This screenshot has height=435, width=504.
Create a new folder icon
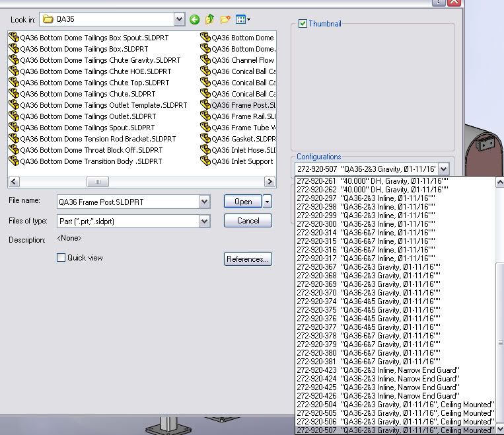click(225, 19)
